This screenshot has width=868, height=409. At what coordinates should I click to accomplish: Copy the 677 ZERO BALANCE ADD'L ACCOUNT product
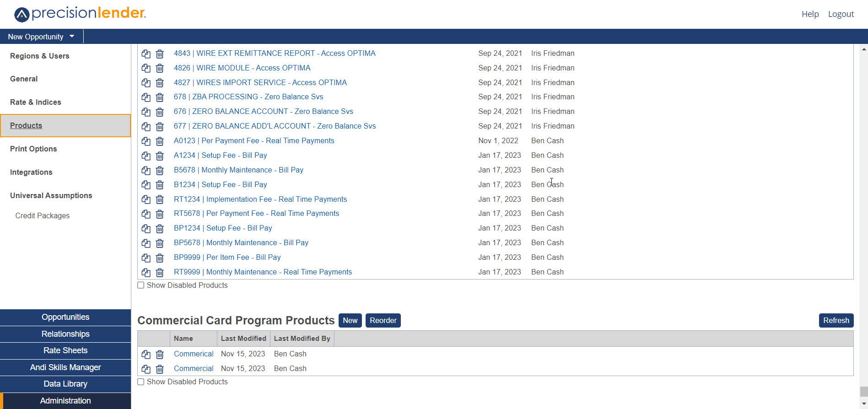pyautogui.click(x=146, y=127)
